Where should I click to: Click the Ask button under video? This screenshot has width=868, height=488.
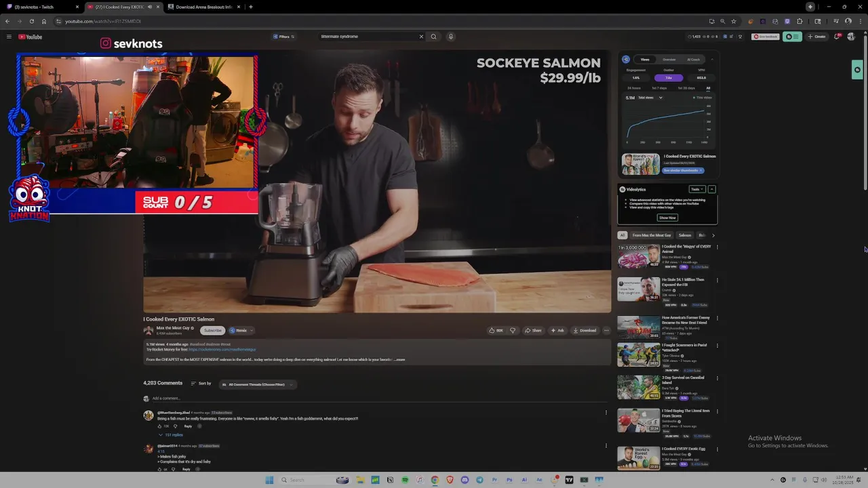557,331
